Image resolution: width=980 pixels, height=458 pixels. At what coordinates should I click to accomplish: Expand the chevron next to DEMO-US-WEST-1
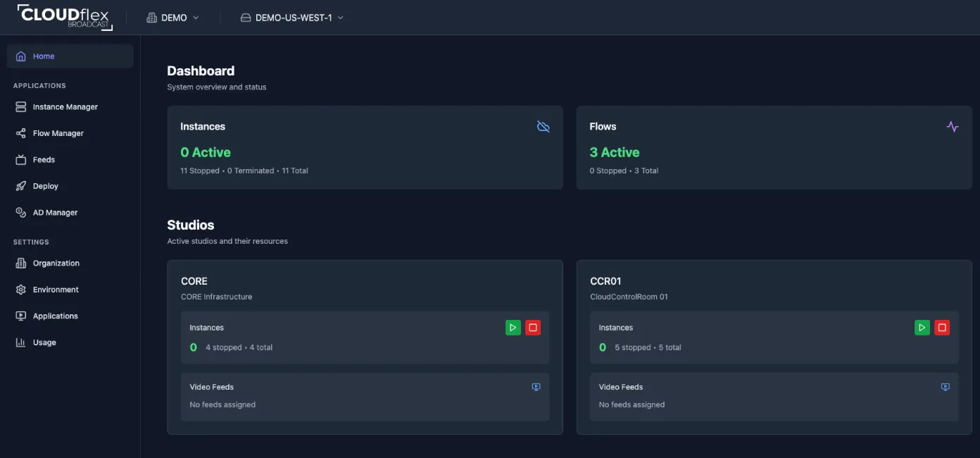point(341,18)
